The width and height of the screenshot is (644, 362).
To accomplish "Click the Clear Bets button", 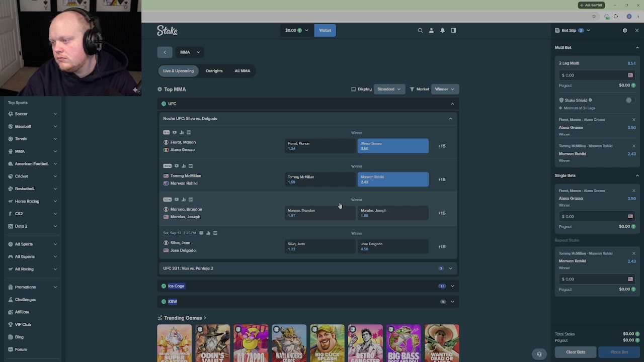I will (576, 352).
